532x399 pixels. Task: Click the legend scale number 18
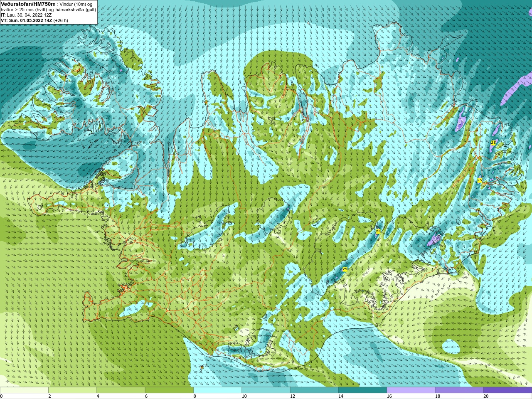click(438, 396)
